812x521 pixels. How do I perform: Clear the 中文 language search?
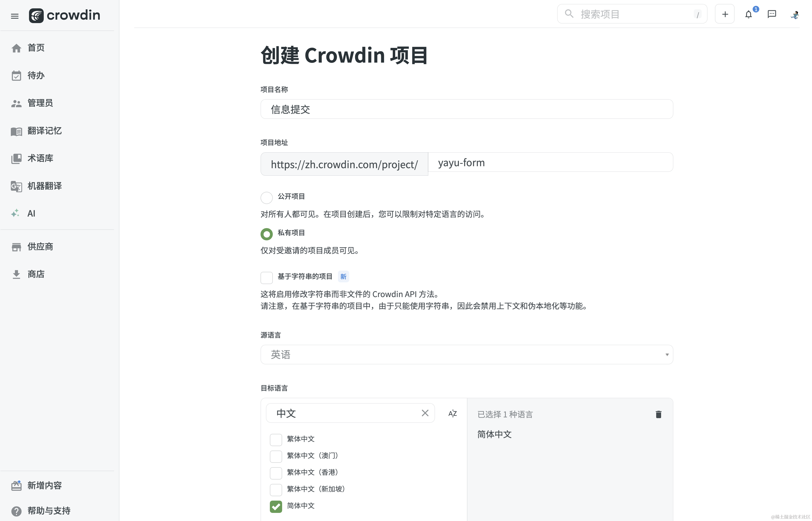click(x=425, y=413)
